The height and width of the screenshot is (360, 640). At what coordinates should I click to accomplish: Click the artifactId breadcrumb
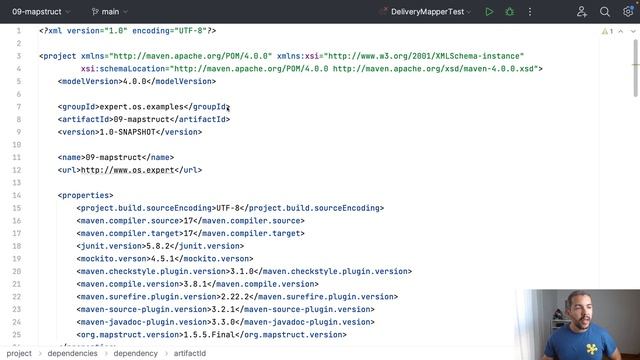coord(190,353)
